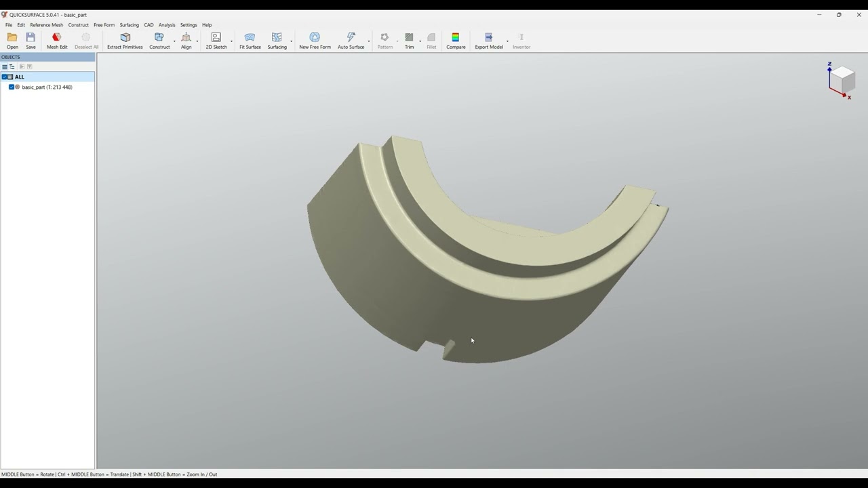Switch objects panel to list view icon
This screenshot has height=488, width=868.
coord(5,66)
